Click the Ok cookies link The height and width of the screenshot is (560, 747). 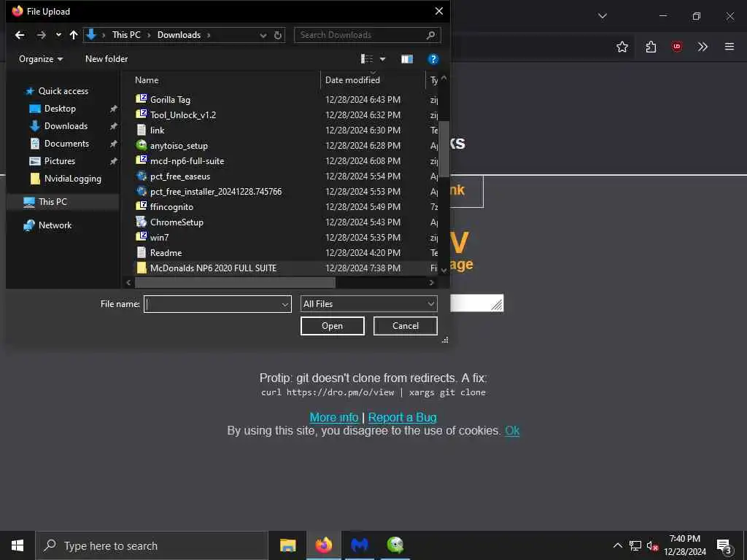[512, 431]
